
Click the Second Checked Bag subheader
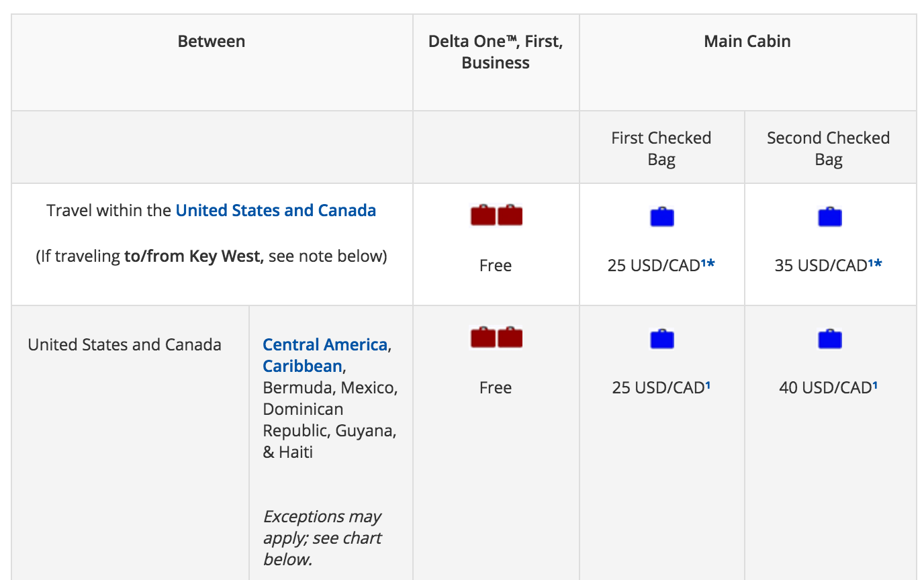pyautogui.click(x=828, y=148)
